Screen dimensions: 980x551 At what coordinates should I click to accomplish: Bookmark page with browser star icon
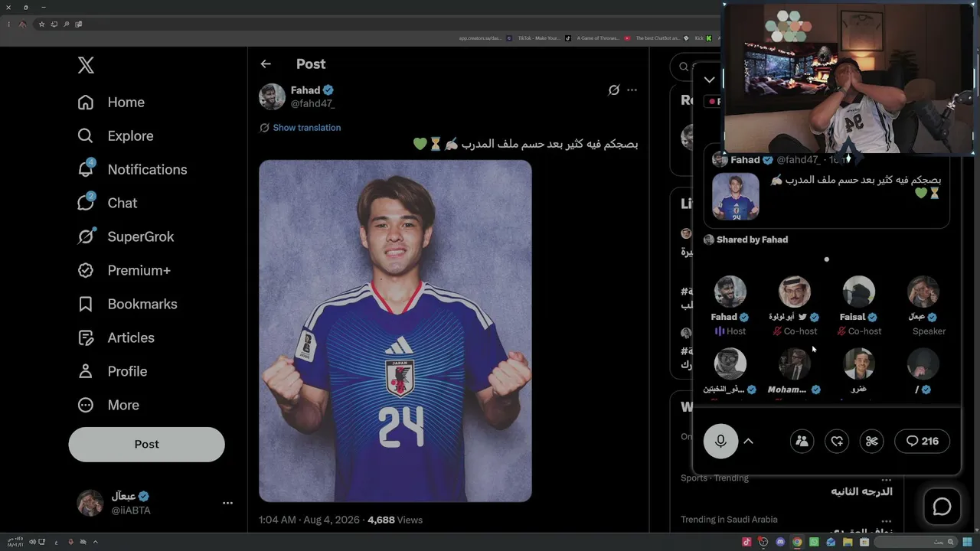(41, 24)
